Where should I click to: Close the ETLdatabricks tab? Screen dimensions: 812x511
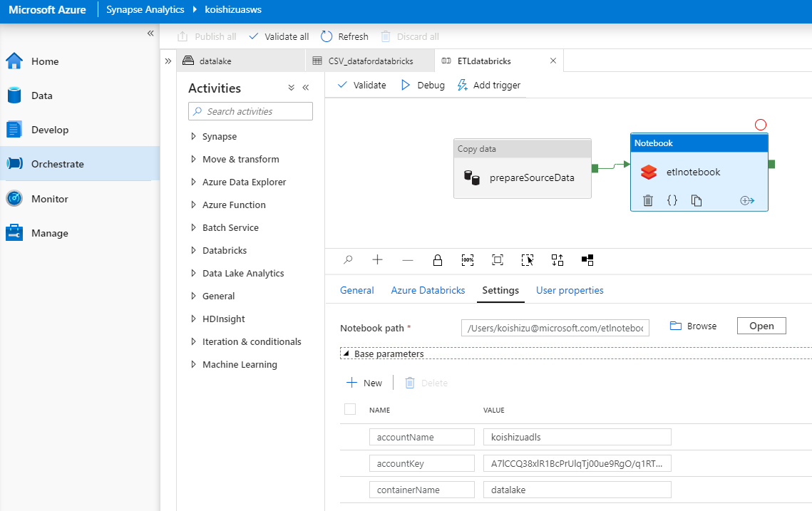[553, 61]
